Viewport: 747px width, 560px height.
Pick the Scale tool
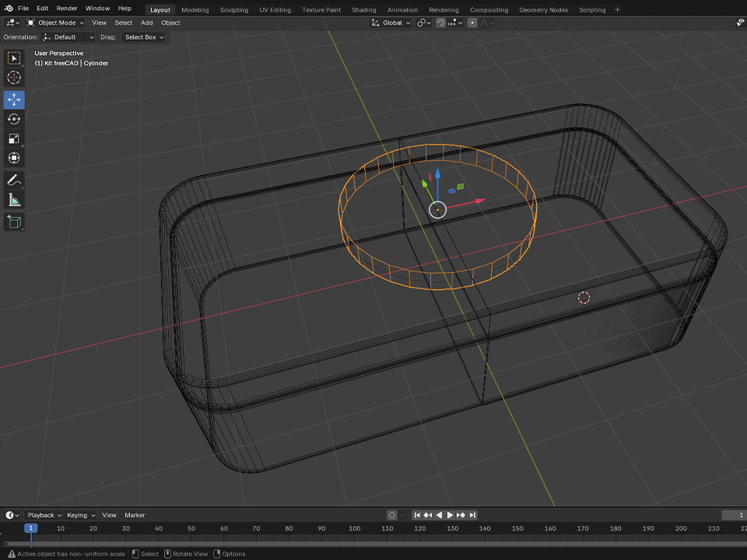(14, 138)
